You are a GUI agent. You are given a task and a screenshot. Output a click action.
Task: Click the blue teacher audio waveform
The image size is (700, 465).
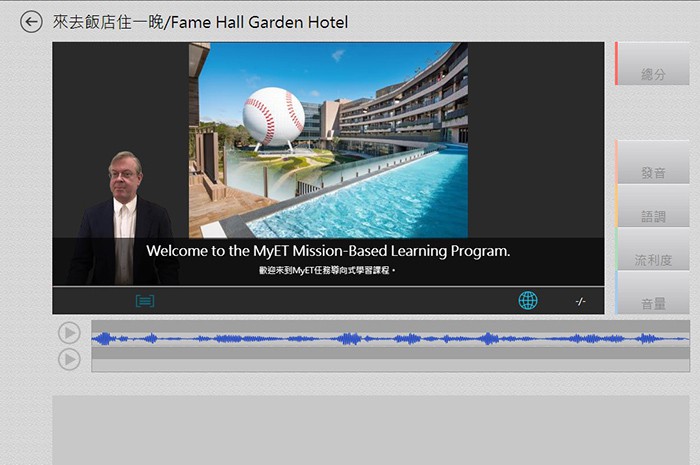pos(390,339)
